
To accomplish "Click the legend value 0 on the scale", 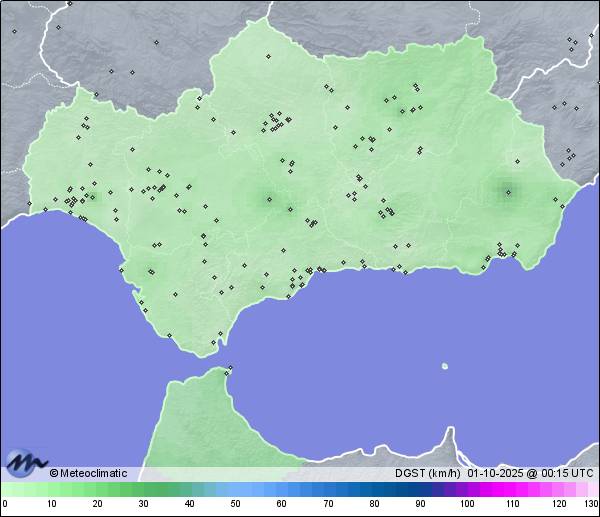I will tap(4, 504).
